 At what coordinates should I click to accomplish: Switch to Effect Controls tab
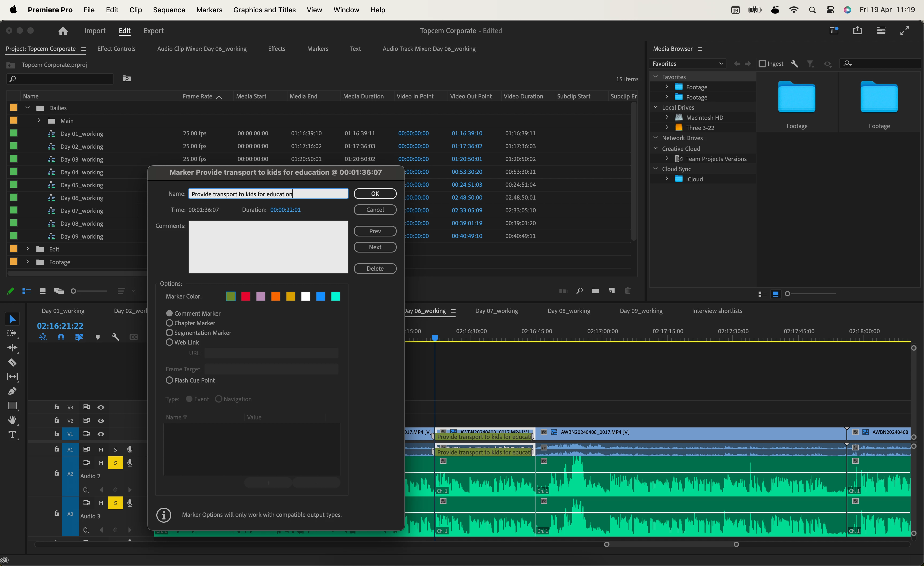pyautogui.click(x=116, y=49)
